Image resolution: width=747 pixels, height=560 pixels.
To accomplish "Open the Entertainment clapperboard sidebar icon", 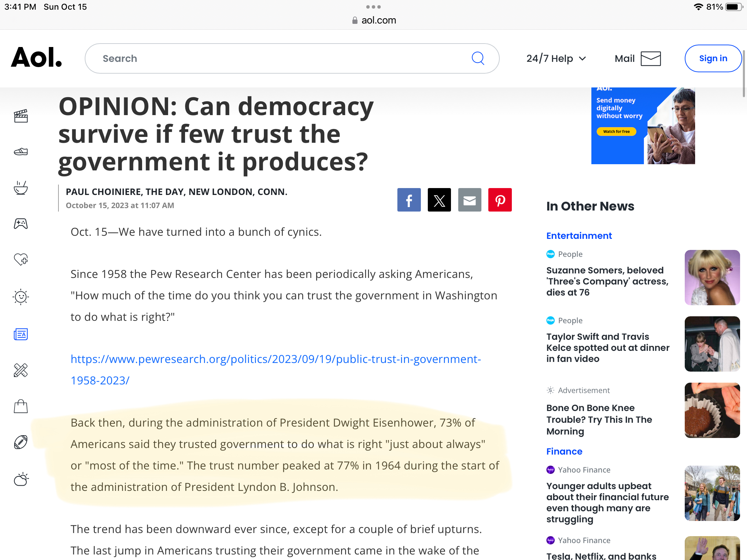I will pyautogui.click(x=21, y=116).
